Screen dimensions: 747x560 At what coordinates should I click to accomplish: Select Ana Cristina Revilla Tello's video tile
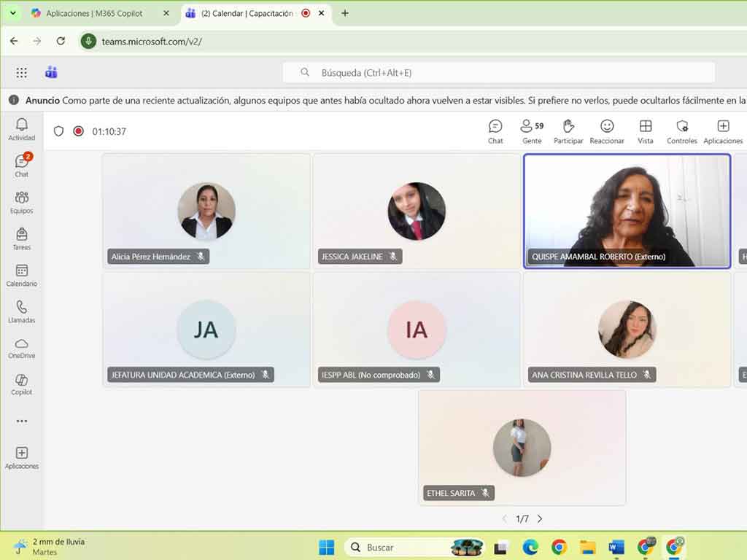click(627, 330)
